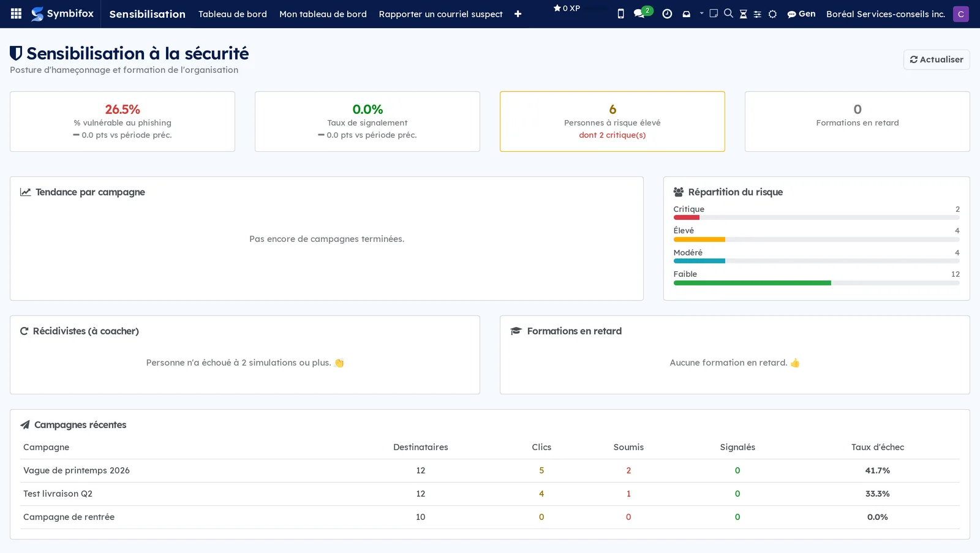The height and width of the screenshot is (553, 980).
Task: Open the Personnes à risque élevé card
Action: point(612,121)
